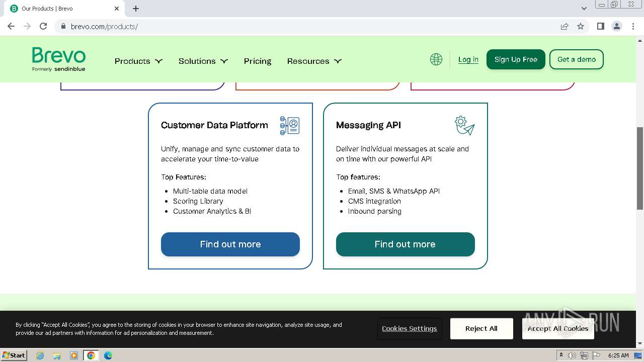Bookmark this page with the star icon
This screenshot has height=362, width=644.
(581, 26)
